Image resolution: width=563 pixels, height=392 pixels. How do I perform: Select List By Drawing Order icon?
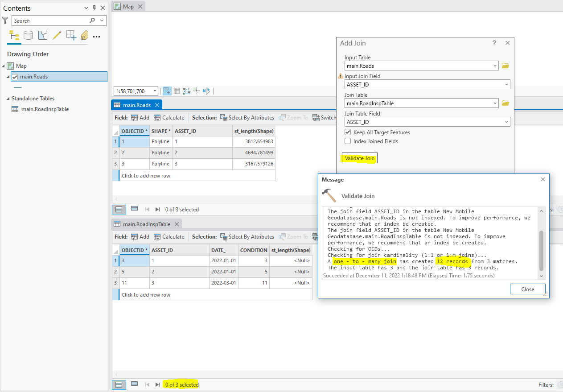pos(14,35)
